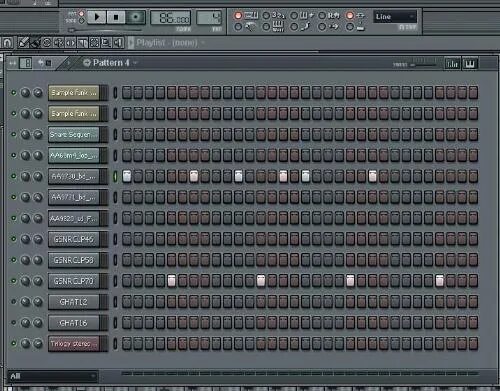
Task: Click the song position slider under transport
Action: click(x=105, y=30)
